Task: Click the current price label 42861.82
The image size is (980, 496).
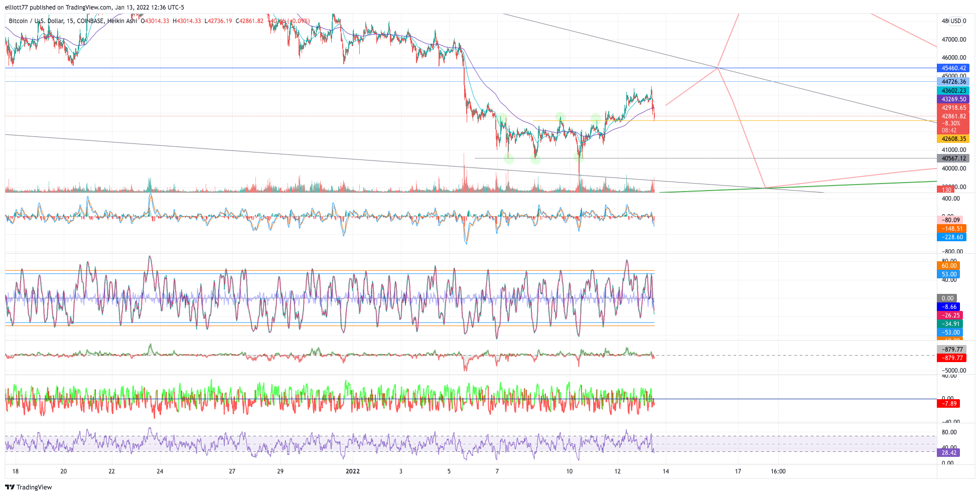Action: click(x=953, y=116)
